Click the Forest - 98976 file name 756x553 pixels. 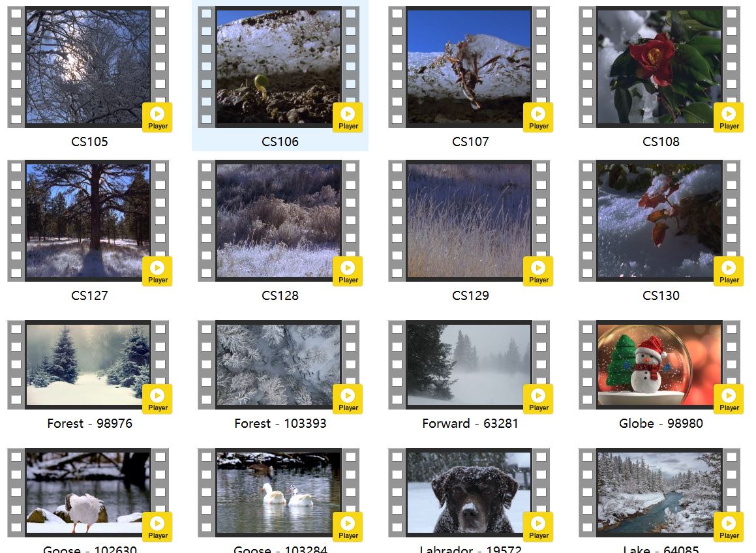[89, 423]
